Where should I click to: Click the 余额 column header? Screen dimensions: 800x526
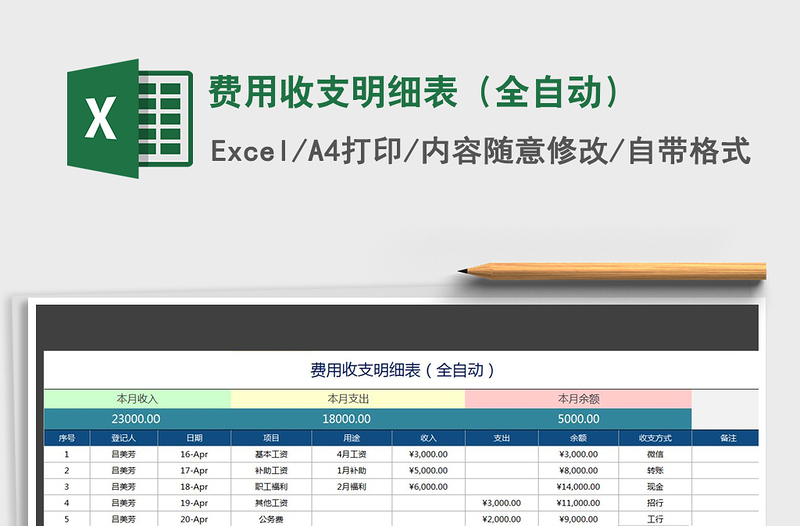pyautogui.click(x=578, y=438)
